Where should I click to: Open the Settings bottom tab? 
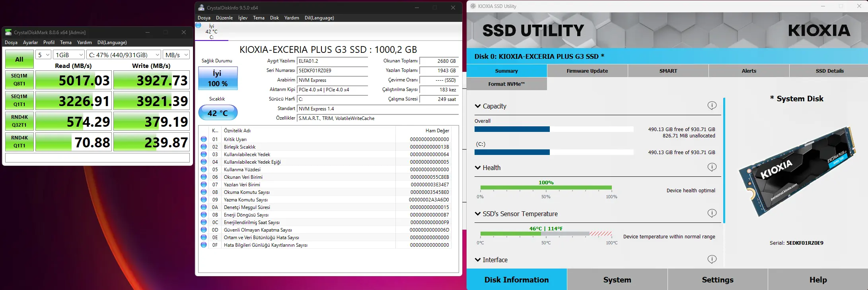click(718, 279)
